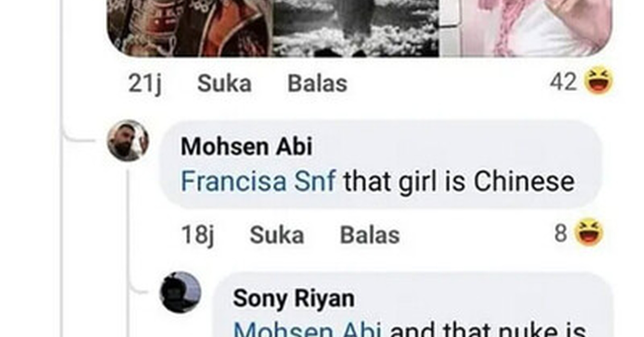Click the 18j timestamp
Screen dimensions: 644x337
click(197, 235)
